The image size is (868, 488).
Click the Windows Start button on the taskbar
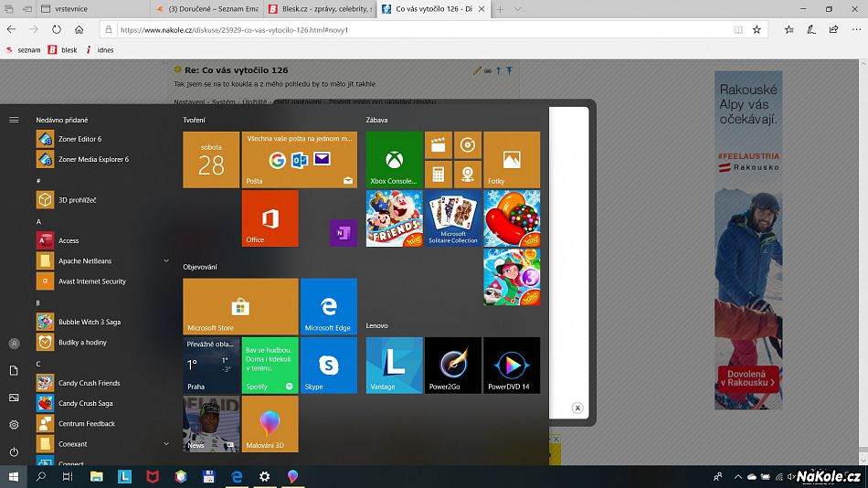(x=14, y=476)
